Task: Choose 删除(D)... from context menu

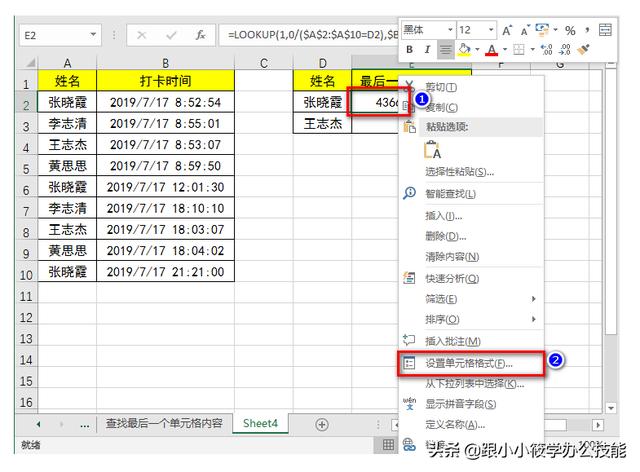Action: pos(471,236)
